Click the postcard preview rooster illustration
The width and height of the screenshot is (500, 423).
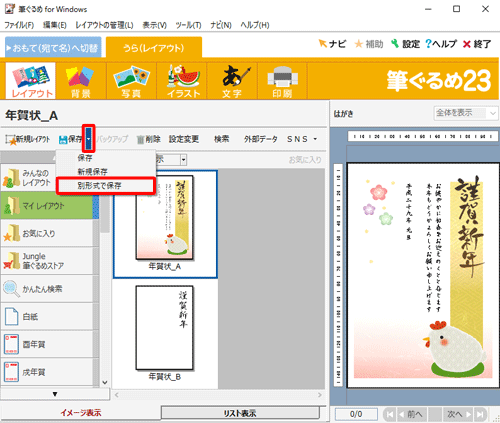(x=455, y=348)
